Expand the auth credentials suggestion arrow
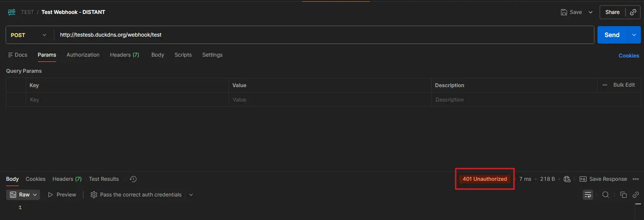Image resolution: width=644 pixels, height=220 pixels. [191, 195]
